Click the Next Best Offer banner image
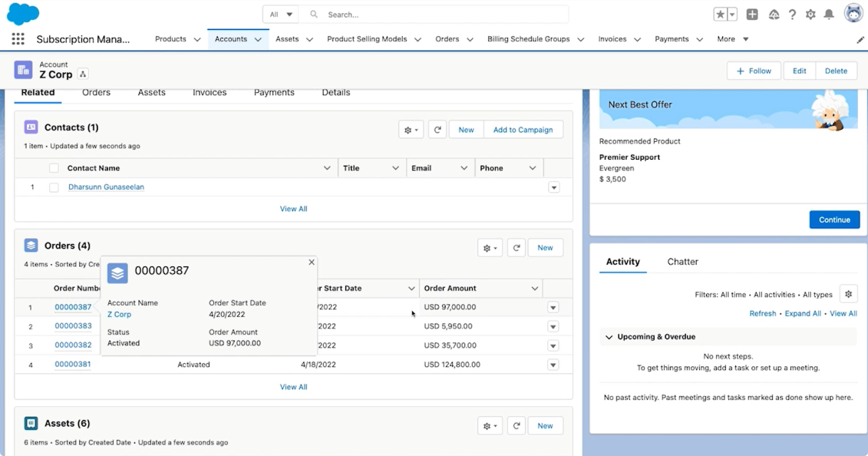 (728, 111)
